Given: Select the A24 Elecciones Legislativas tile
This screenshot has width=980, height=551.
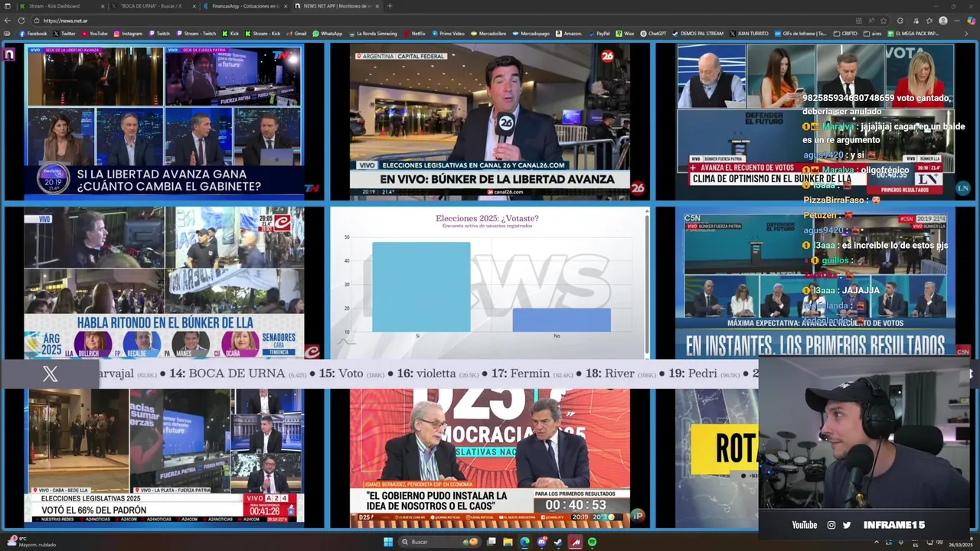Looking at the screenshot, I should (x=164, y=455).
